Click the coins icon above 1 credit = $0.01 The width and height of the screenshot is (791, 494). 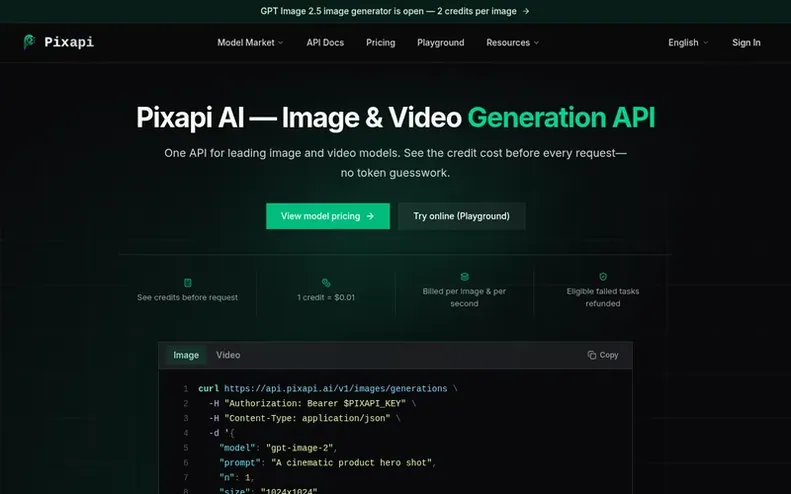[326, 283]
